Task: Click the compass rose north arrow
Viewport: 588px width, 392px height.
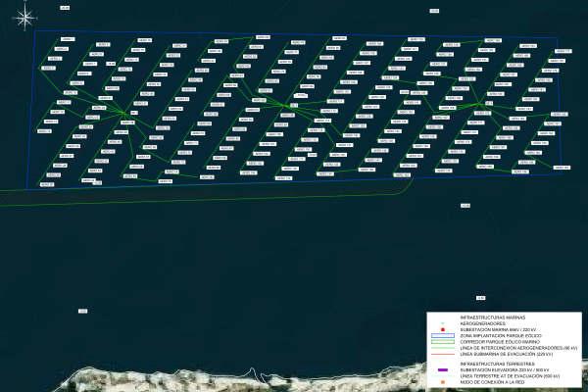Action: (x=28, y=16)
